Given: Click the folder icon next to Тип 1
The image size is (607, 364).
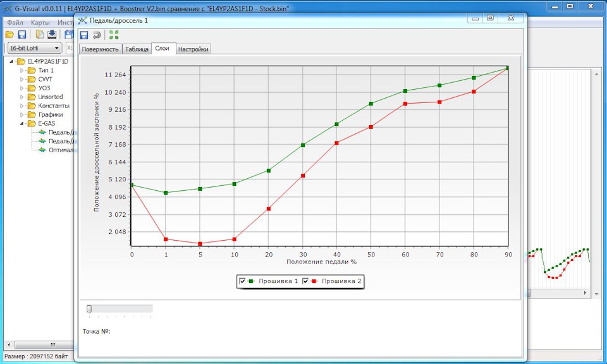Looking at the screenshot, I should tap(32, 70).
